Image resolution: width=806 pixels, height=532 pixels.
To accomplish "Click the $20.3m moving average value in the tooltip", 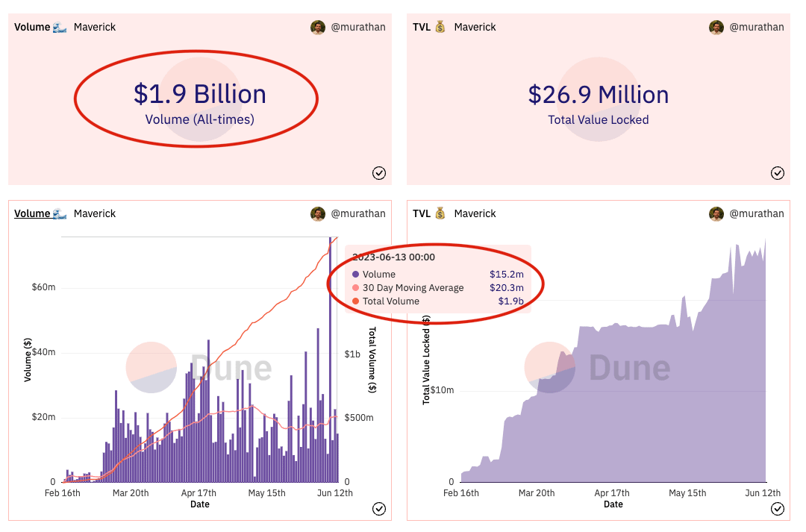I will (x=506, y=288).
